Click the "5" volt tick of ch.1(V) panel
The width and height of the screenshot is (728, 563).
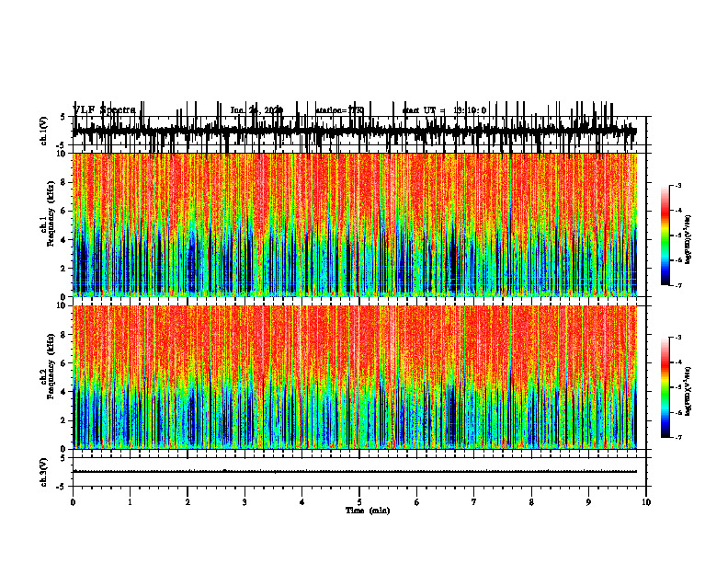[63, 117]
